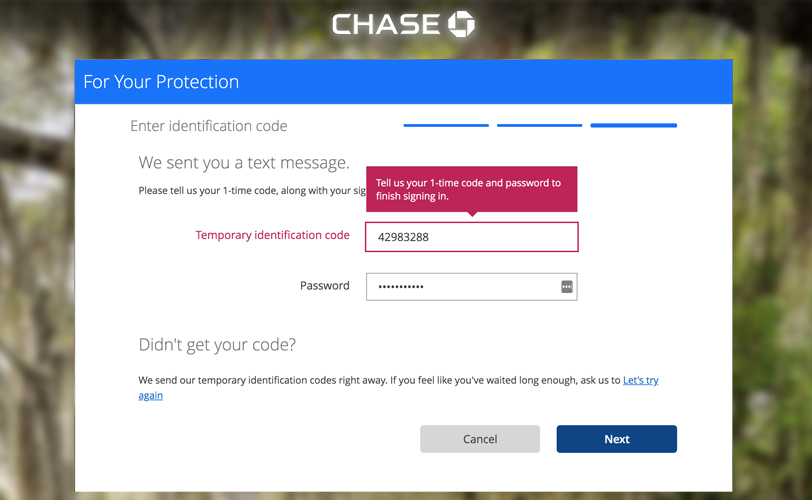812x500 pixels.
Task: Select the last progress step bar
Action: pos(633,126)
